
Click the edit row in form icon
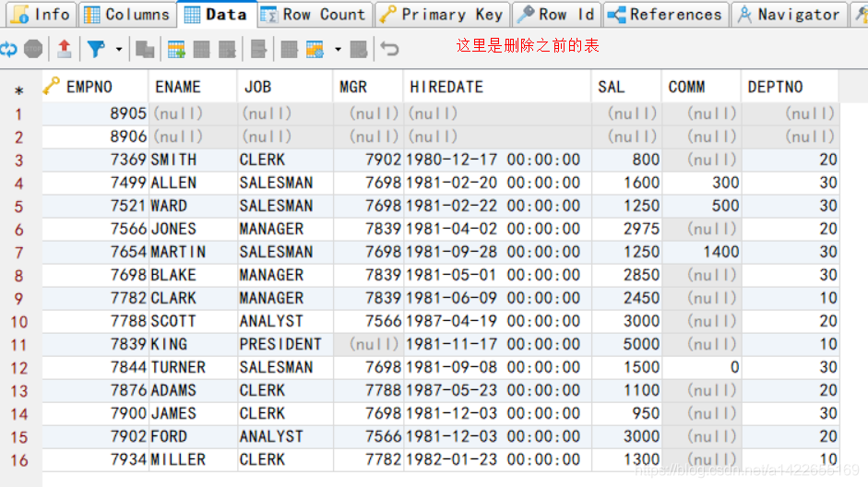(258, 49)
